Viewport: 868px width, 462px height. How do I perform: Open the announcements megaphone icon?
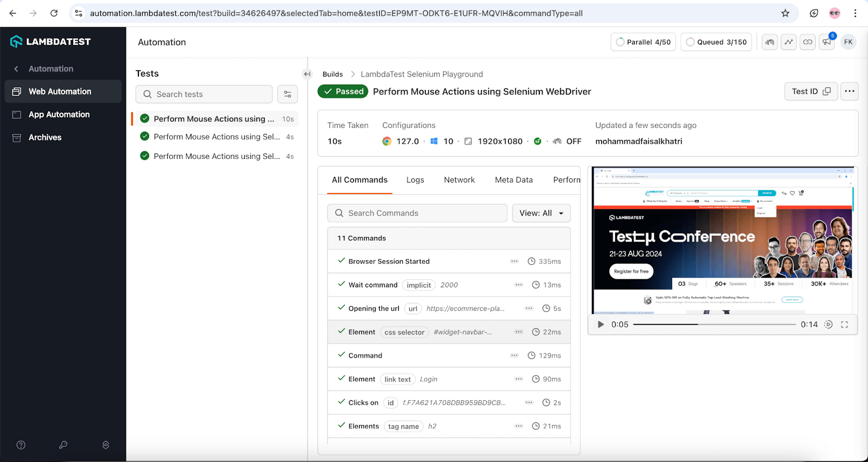tap(826, 42)
